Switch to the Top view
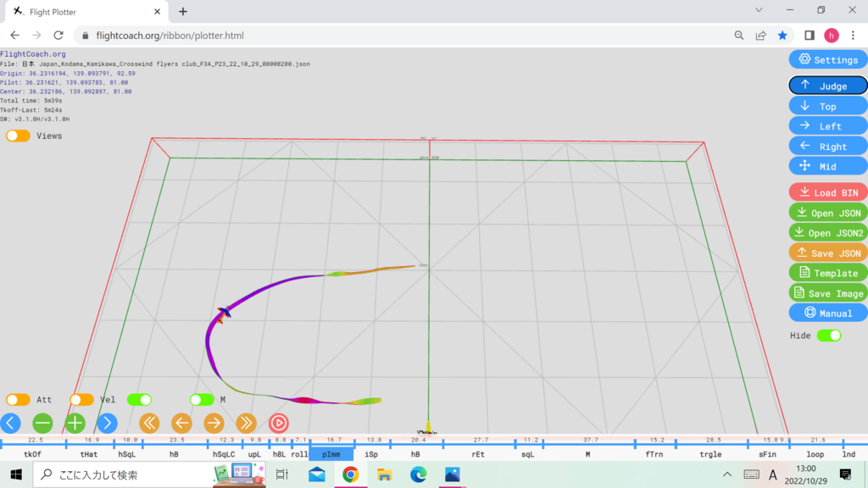Image resolution: width=868 pixels, height=488 pixels. pyautogui.click(x=828, y=106)
